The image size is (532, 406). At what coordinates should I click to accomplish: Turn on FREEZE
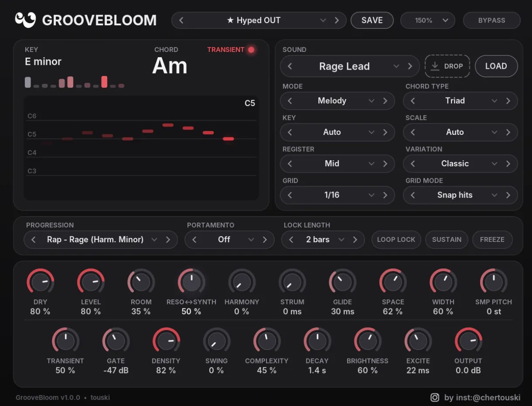click(492, 240)
